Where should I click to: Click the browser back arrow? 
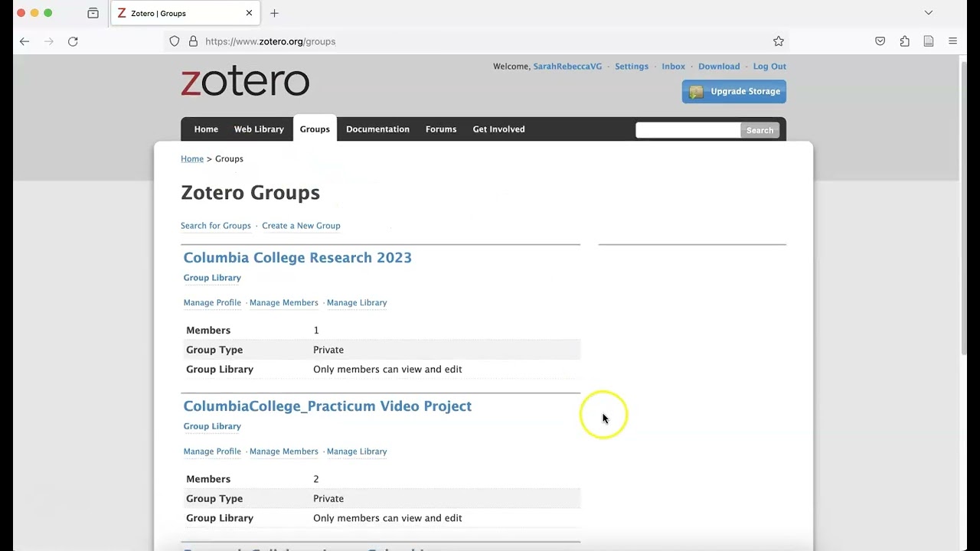coord(24,41)
